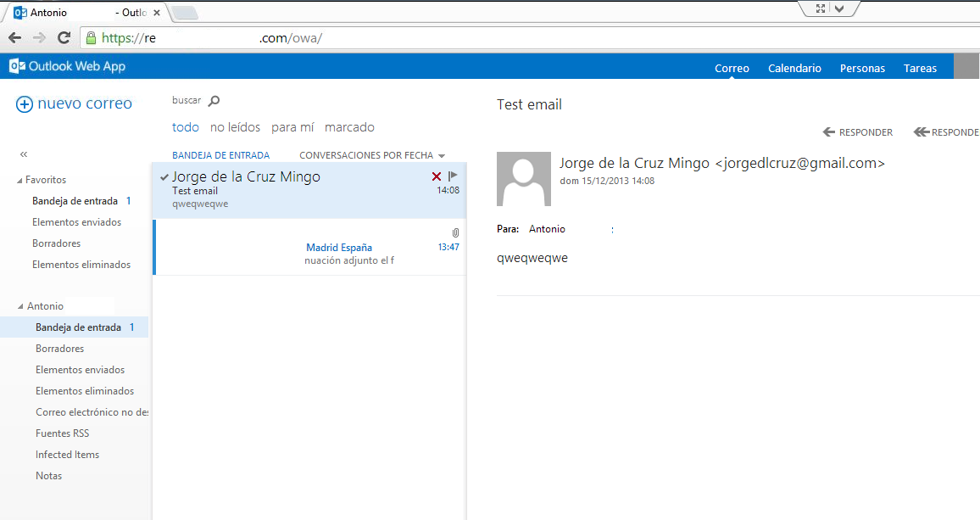Open Correo electrónico no deseado folder
The image size is (980, 520).
tap(92, 412)
